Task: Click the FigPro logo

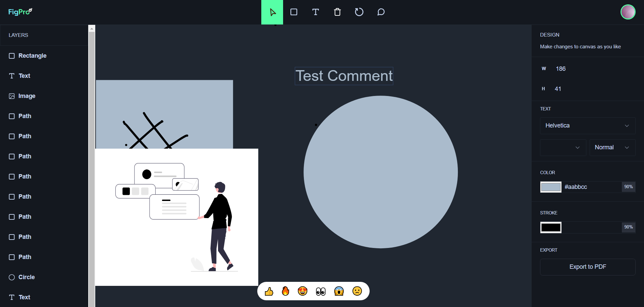Action: click(x=20, y=12)
